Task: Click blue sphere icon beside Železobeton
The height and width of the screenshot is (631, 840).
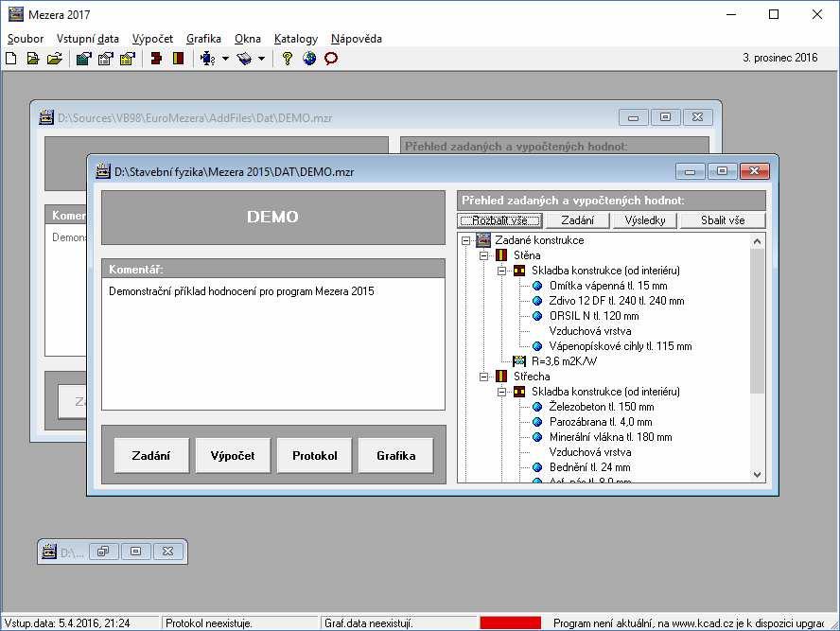Action: [x=537, y=407]
